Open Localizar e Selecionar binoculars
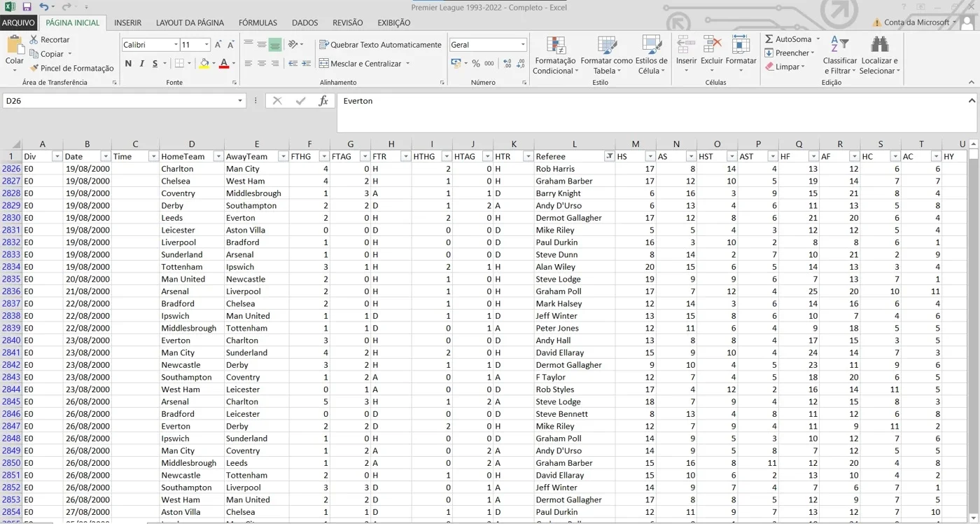 [x=879, y=56]
